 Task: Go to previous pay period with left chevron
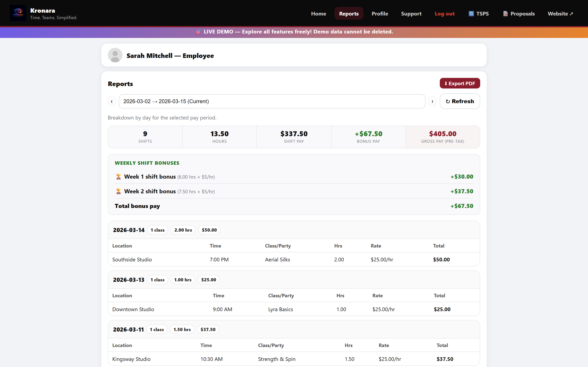coord(111,101)
